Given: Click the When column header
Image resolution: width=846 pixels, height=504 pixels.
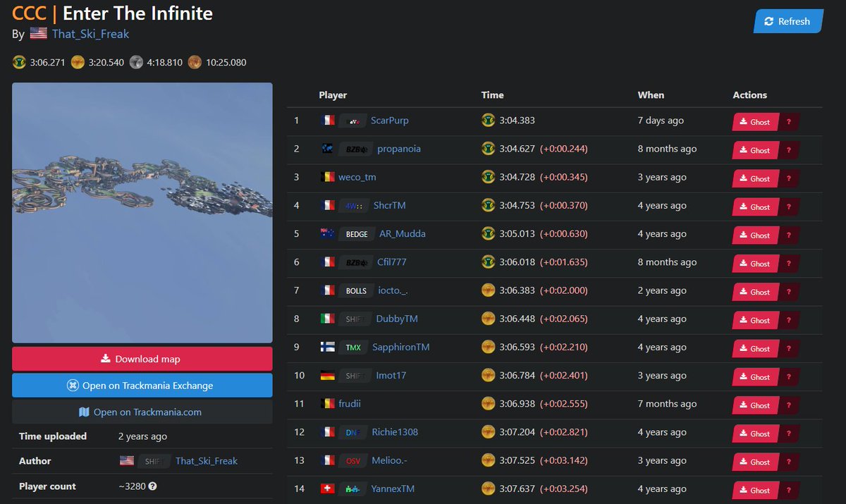Looking at the screenshot, I should click(x=651, y=95).
